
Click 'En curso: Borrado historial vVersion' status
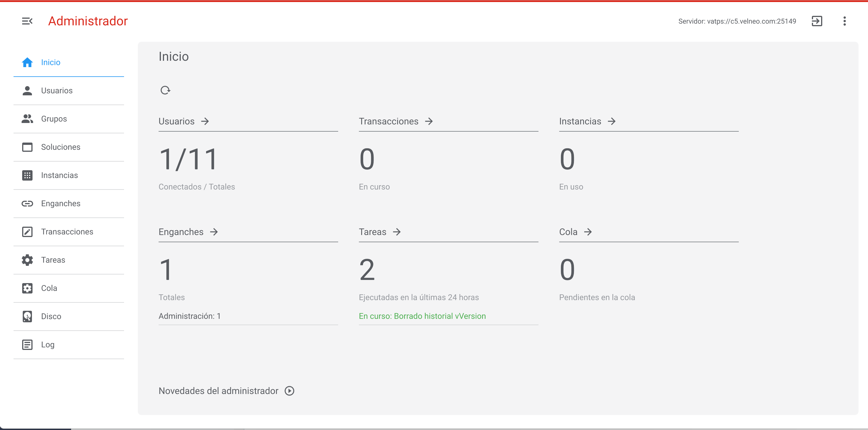click(x=422, y=316)
